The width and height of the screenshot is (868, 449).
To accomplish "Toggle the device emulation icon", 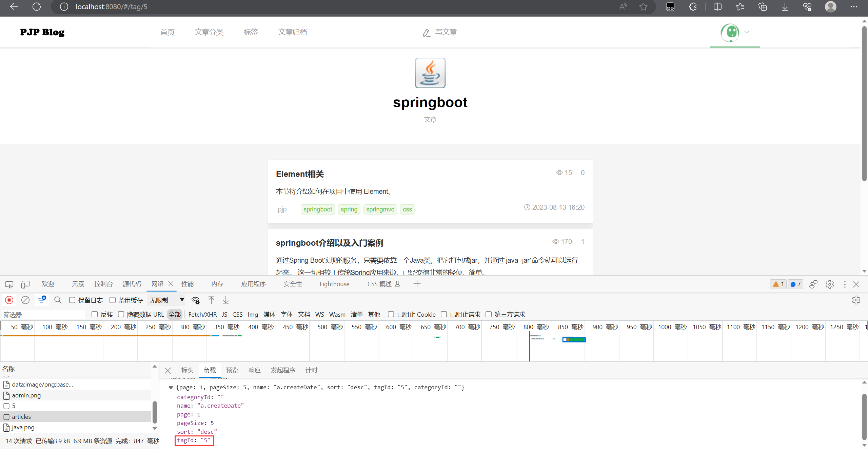I will click(x=25, y=284).
